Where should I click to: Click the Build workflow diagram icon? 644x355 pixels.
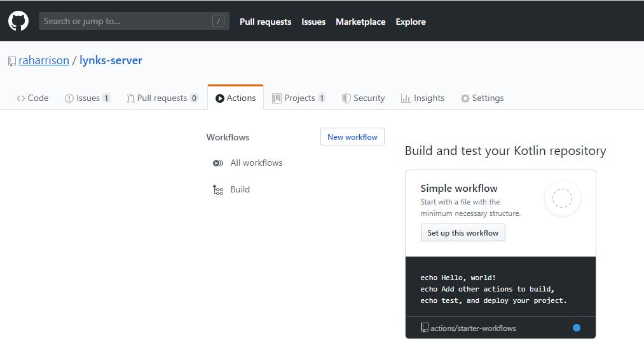point(218,190)
